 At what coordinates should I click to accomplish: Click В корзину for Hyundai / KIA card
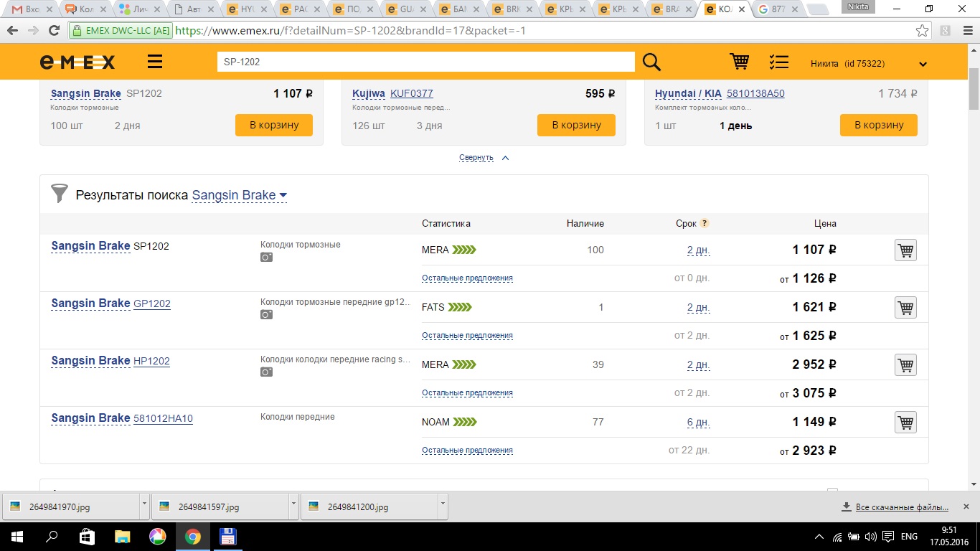(879, 125)
